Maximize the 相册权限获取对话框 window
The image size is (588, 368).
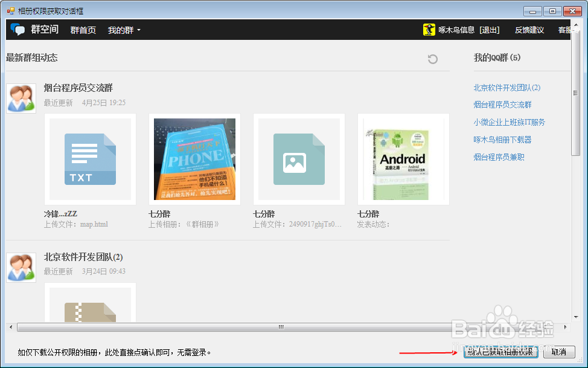(552, 11)
